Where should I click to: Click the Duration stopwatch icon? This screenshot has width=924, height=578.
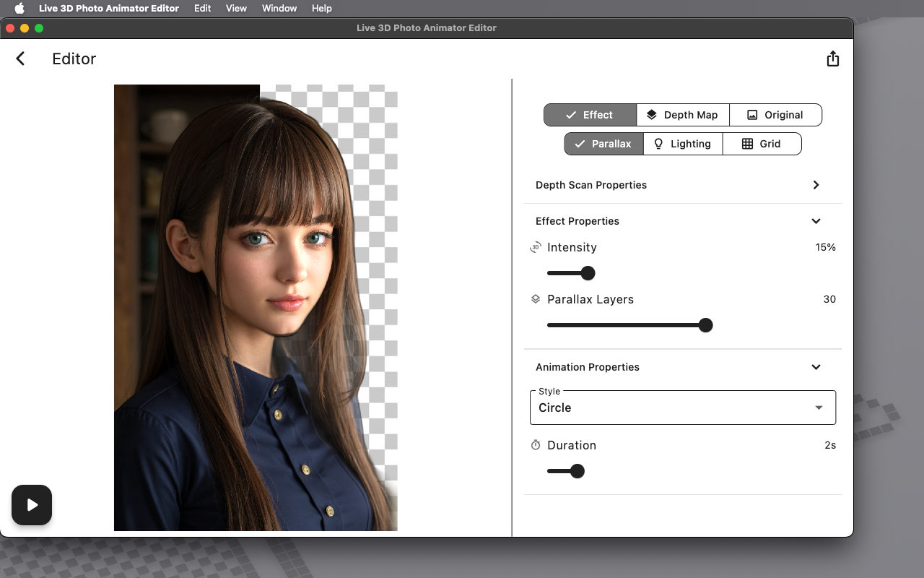(535, 445)
